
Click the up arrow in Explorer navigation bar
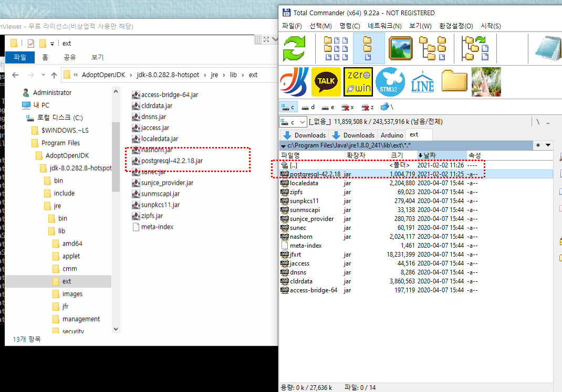click(x=54, y=75)
